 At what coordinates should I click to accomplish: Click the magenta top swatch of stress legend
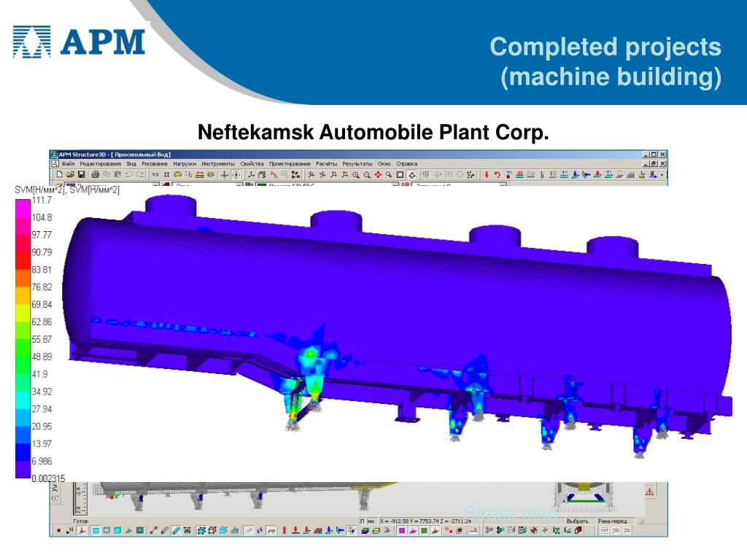23,208
